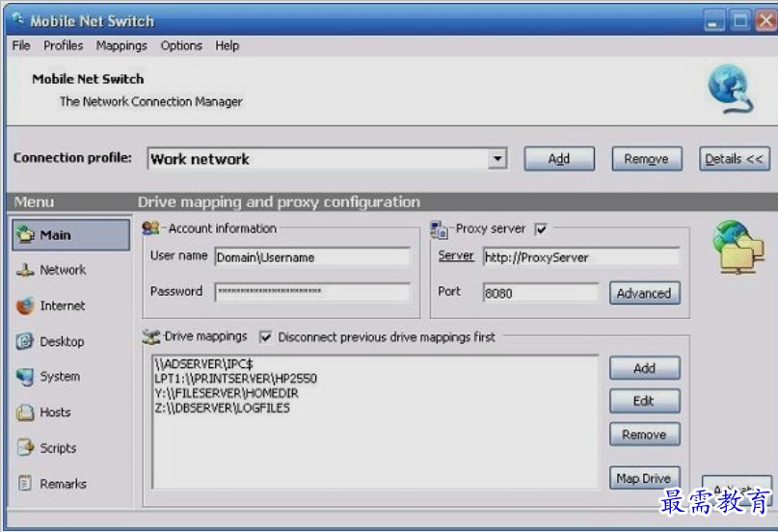Click the Desktop icon in sidebar

click(x=25, y=341)
